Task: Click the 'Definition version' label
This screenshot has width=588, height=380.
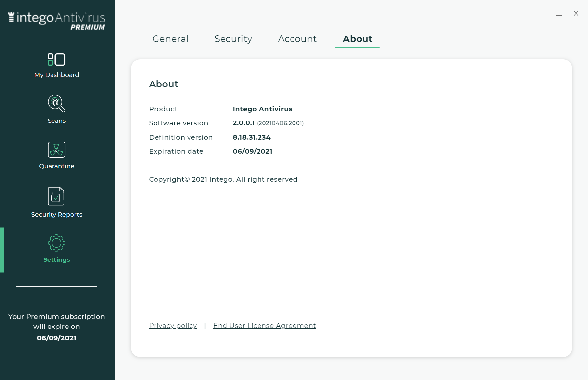Action: click(x=181, y=137)
